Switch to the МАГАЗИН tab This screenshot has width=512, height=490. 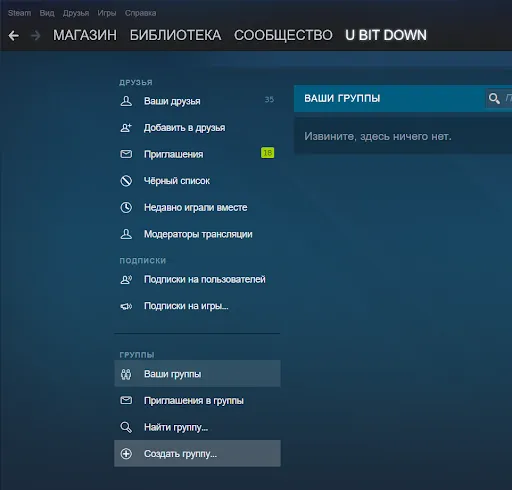(x=85, y=35)
